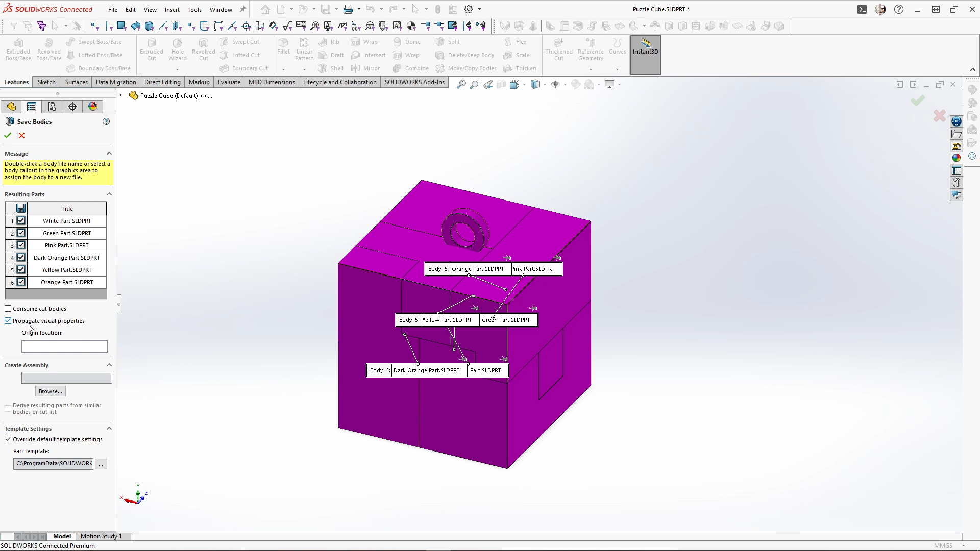Click the Origin location input field
The height and width of the screenshot is (551, 980).
click(x=64, y=346)
